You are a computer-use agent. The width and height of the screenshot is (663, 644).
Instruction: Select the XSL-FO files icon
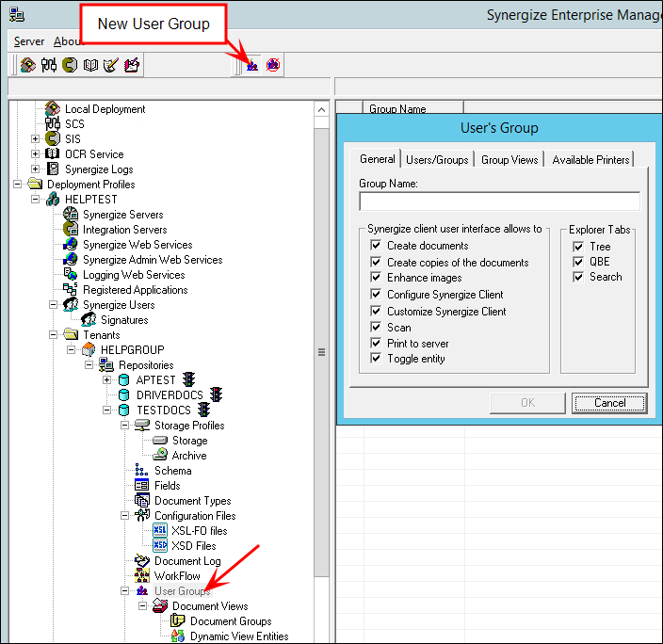click(160, 531)
